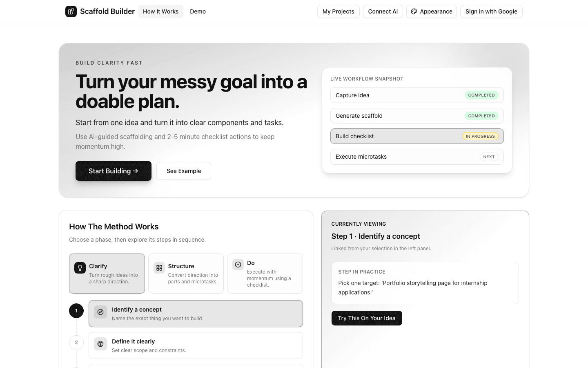Open the 'Execute microtasks' item

coord(417,157)
